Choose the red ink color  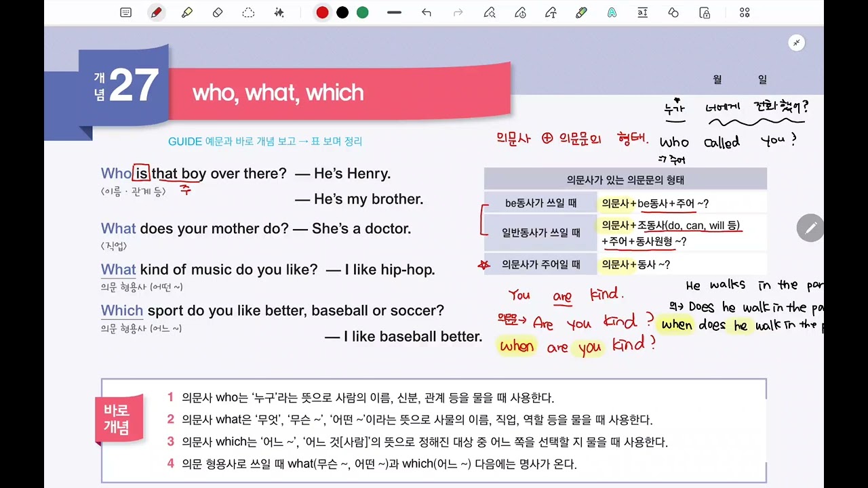(322, 12)
